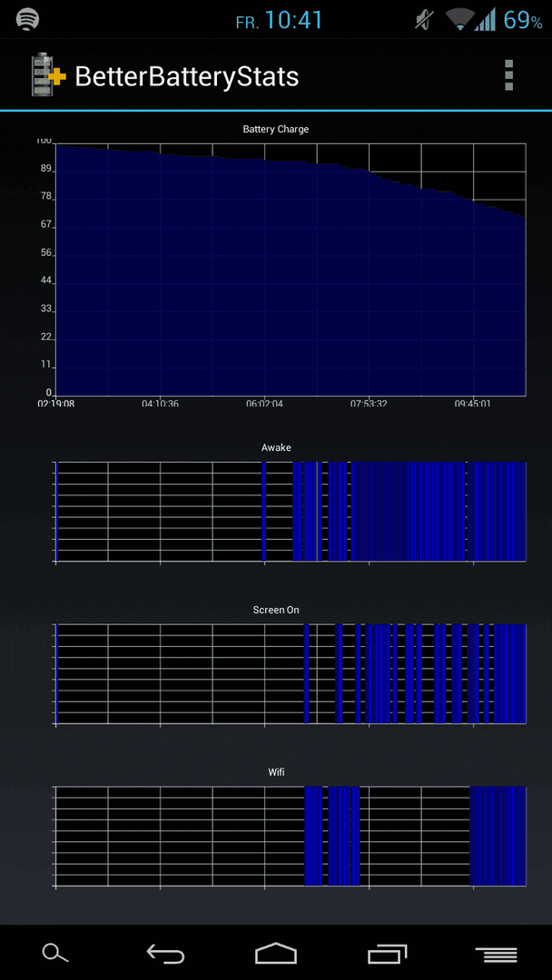Tap the 11 value on charge axis
The image size is (552, 980).
pos(44,365)
